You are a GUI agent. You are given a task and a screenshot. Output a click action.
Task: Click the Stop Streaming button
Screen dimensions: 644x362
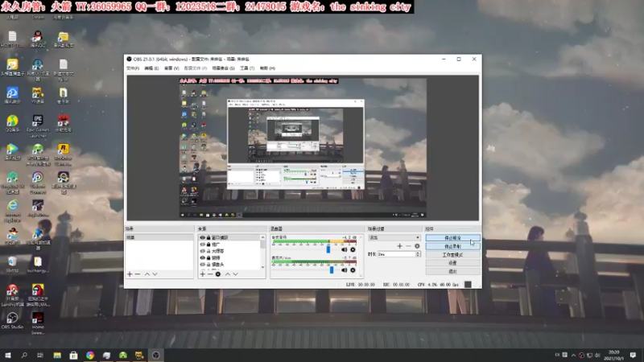(452, 238)
